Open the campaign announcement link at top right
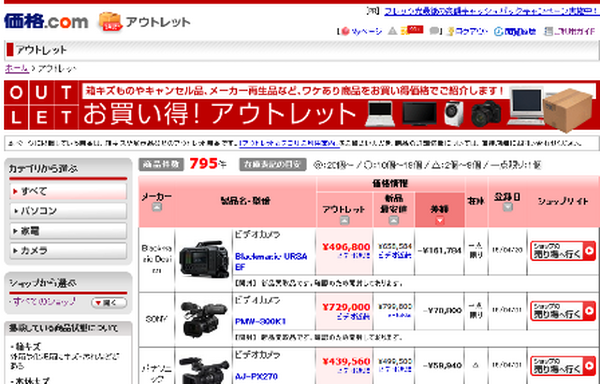The height and width of the screenshot is (384, 600). click(x=491, y=11)
